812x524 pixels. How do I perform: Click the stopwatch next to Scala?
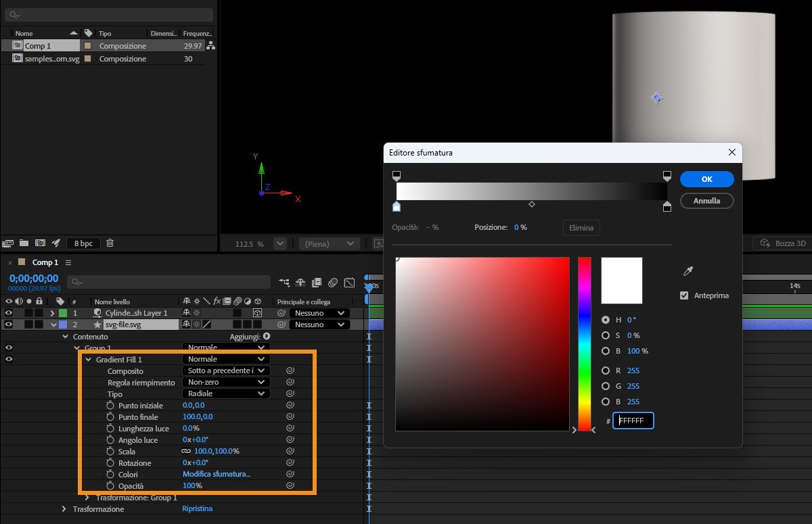coord(111,451)
